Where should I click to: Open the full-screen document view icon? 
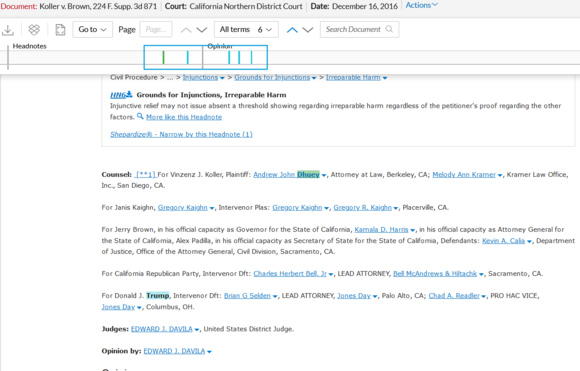point(60,30)
